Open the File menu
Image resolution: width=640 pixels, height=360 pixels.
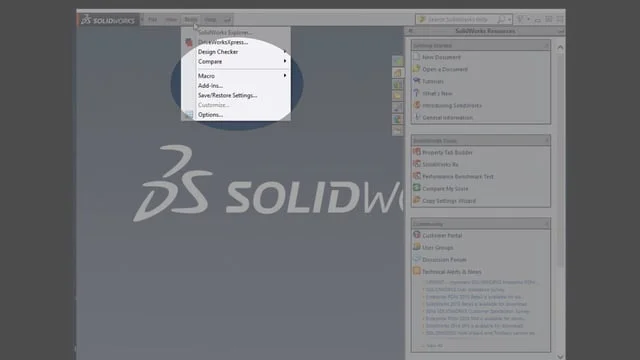[153, 20]
